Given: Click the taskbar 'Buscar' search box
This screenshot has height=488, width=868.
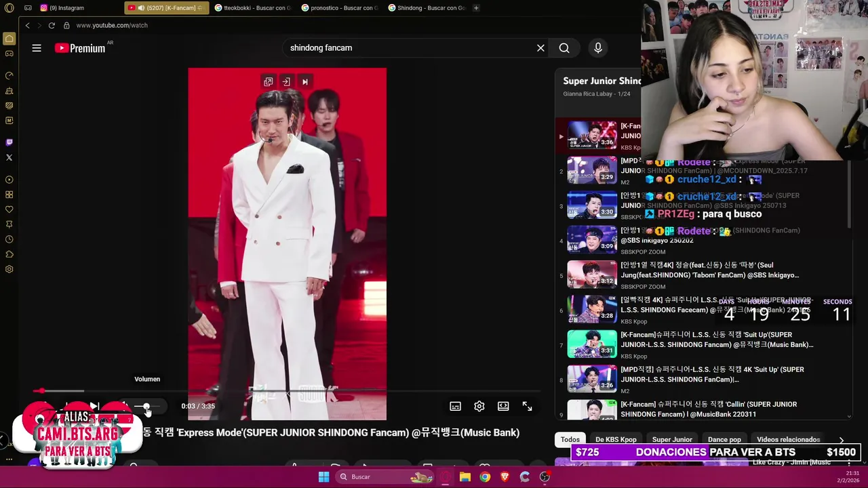Looking at the screenshot, I should point(385,476).
